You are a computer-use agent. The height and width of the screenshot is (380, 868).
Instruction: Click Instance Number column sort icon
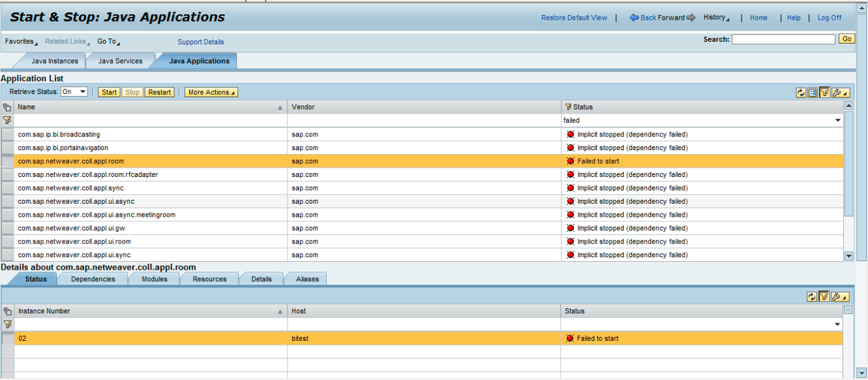click(x=280, y=311)
